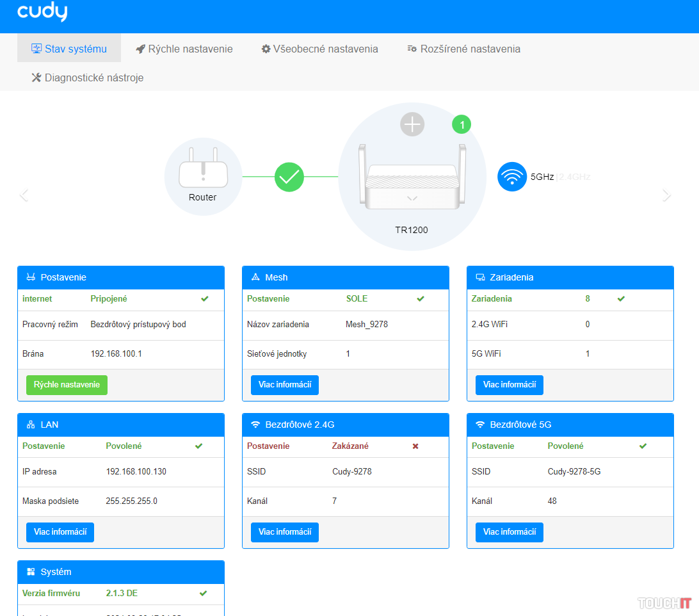Open the Stav systému tab
699x616 pixels.
[x=69, y=49]
